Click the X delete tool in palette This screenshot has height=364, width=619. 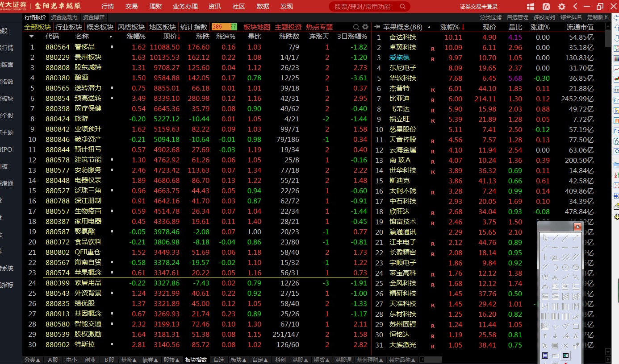coord(565,346)
